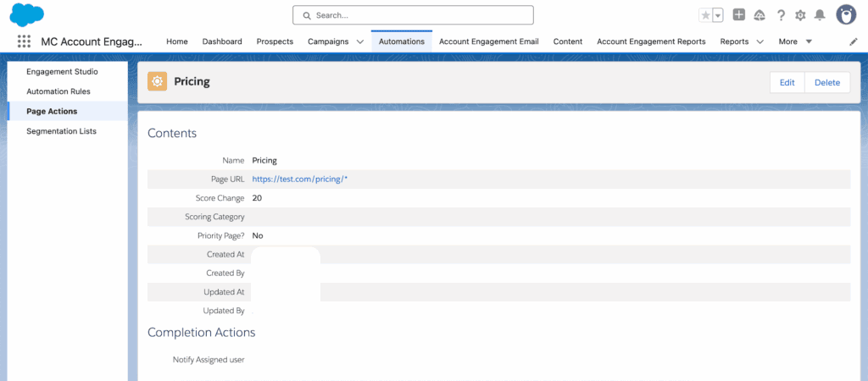Viewport: 868px width, 381px height.
Task: Open the Campaigns tab
Action: click(328, 41)
